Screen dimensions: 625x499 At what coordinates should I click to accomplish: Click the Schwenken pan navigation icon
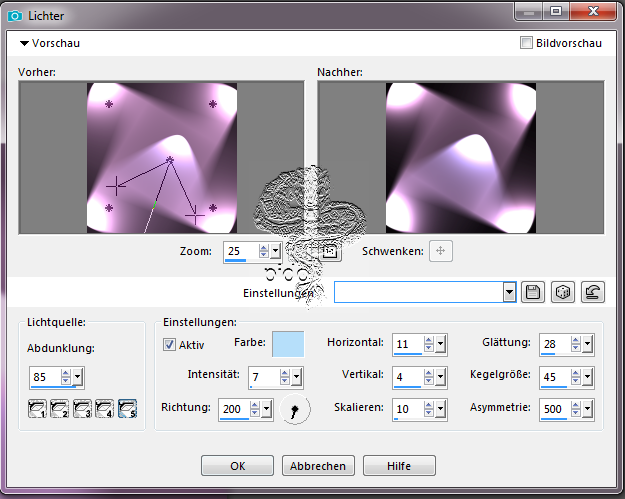point(440,251)
